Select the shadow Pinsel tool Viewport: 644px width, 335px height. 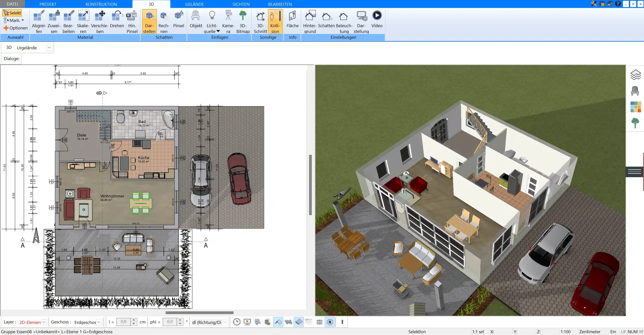[179, 19]
